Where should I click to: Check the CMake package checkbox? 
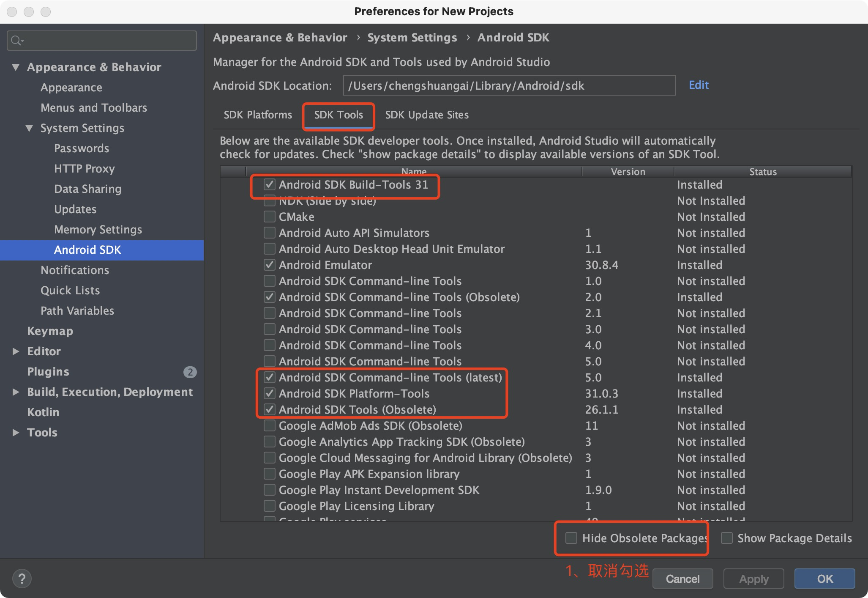[x=270, y=217]
